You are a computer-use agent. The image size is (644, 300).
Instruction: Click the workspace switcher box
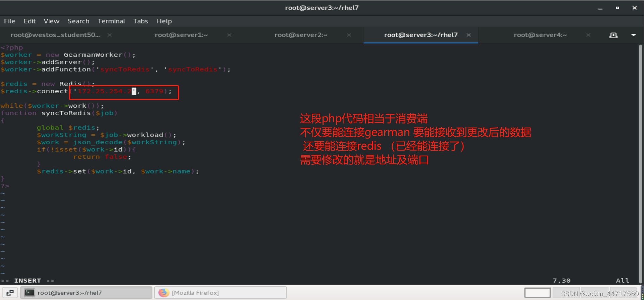click(537, 293)
